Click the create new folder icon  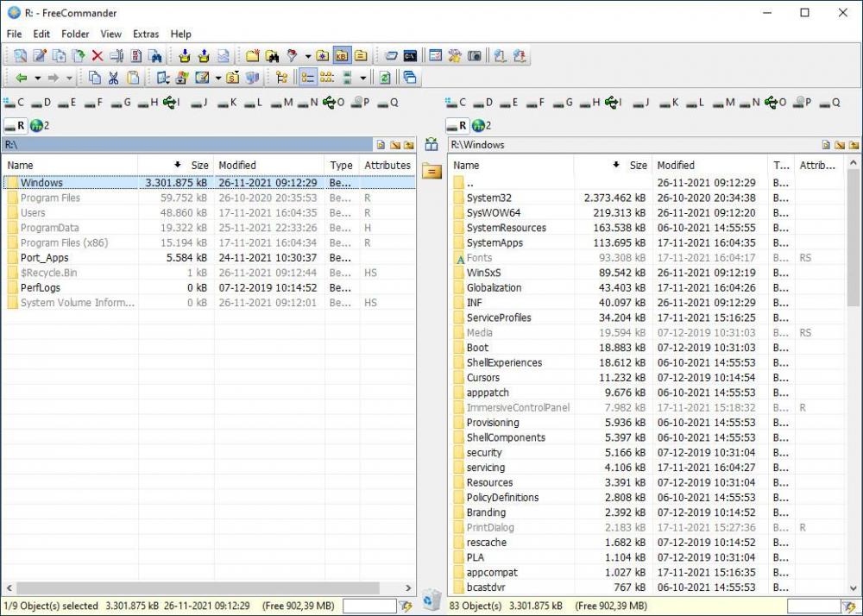click(x=252, y=56)
